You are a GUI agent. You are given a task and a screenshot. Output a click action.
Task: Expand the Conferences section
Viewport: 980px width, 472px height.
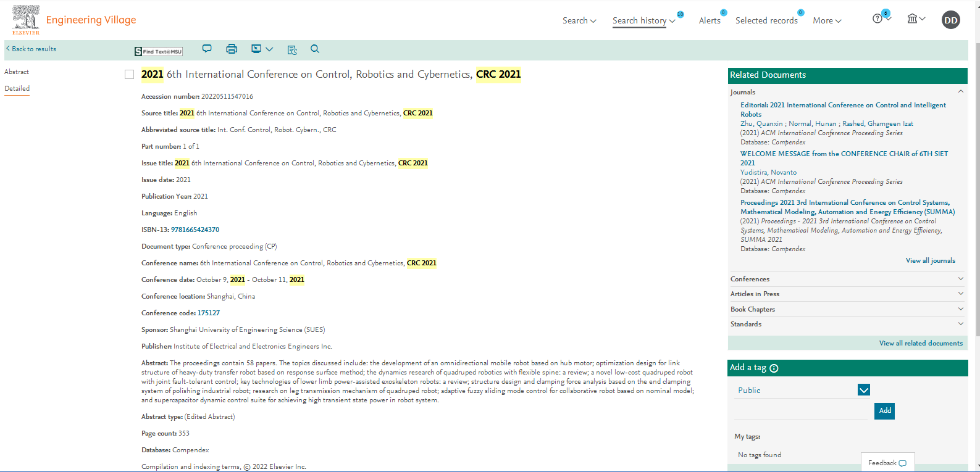(x=847, y=279)
